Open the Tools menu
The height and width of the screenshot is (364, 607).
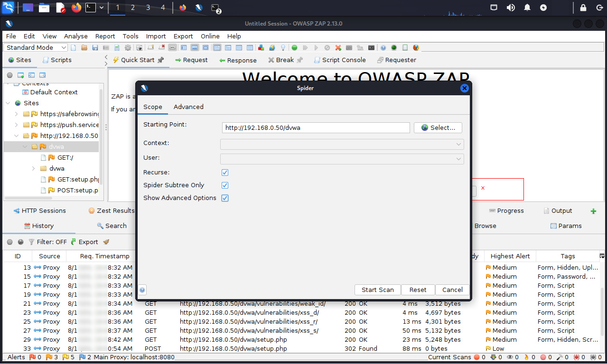click(131, 36)
